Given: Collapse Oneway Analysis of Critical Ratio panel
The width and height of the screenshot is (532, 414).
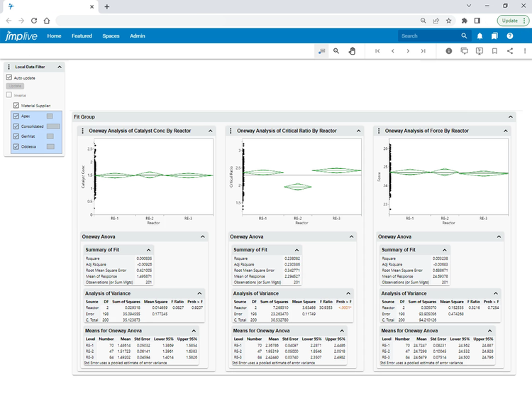Looking at the screenshot, I should (358, 131).
